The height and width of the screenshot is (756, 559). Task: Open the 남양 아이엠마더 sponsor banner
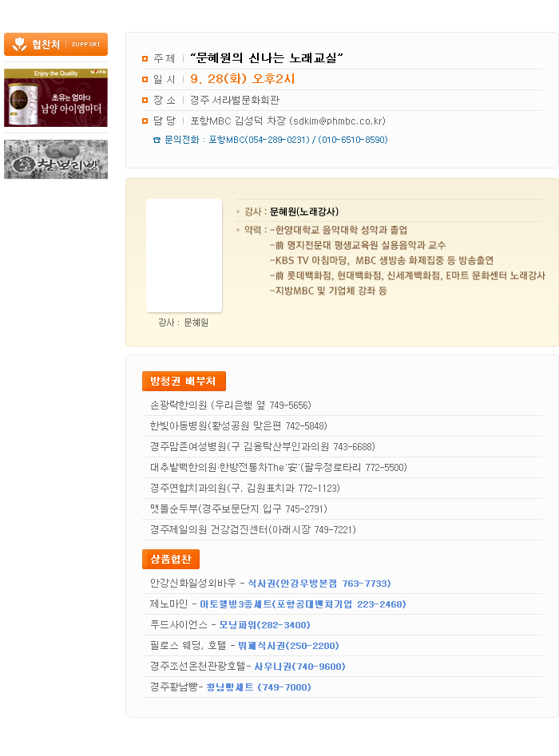pos(56,98)
